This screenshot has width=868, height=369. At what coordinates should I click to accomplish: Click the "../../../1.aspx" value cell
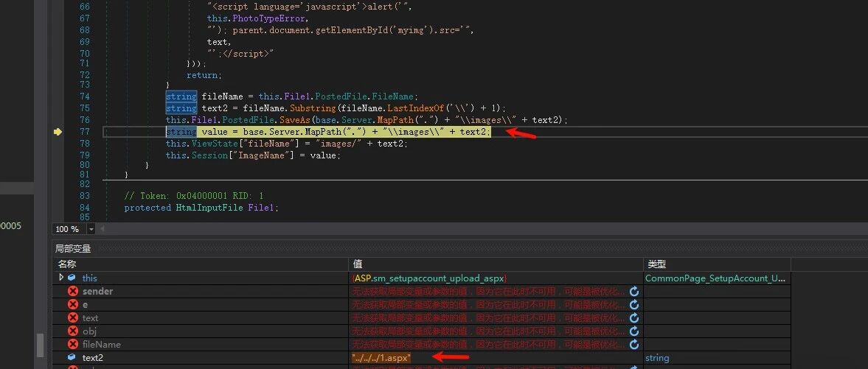tap(381, 358)
